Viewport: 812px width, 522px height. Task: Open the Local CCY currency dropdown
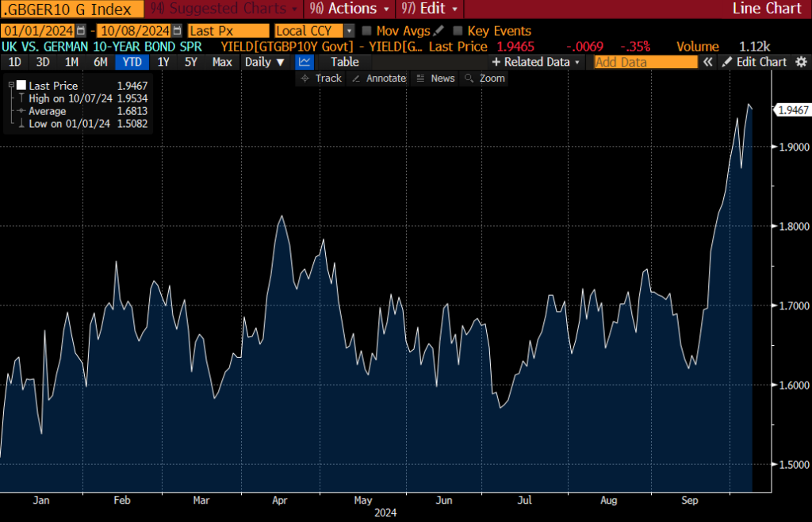pyautogui.click(x=349, y=31)
